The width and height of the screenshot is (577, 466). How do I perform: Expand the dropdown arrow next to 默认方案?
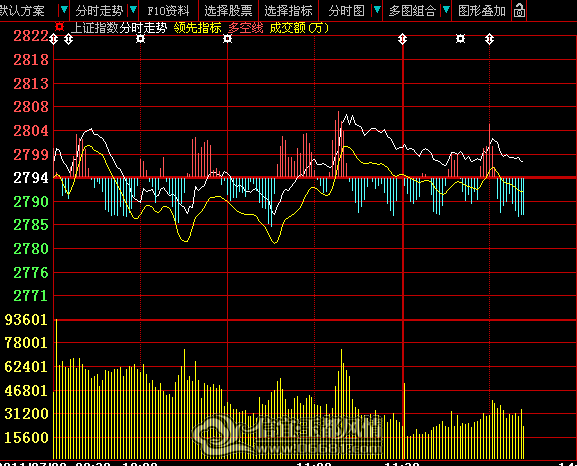point(64,10)
